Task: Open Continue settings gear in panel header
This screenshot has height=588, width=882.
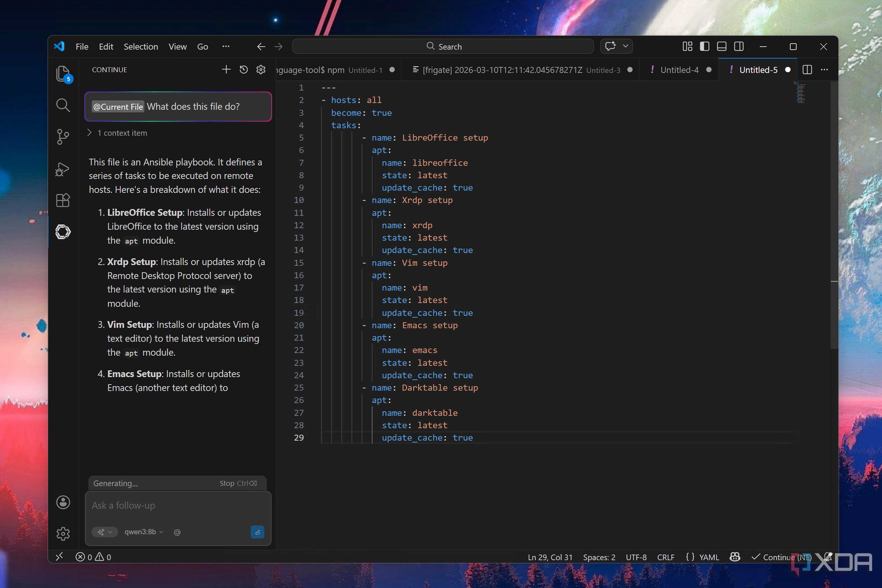Action: tap(261, 70)
